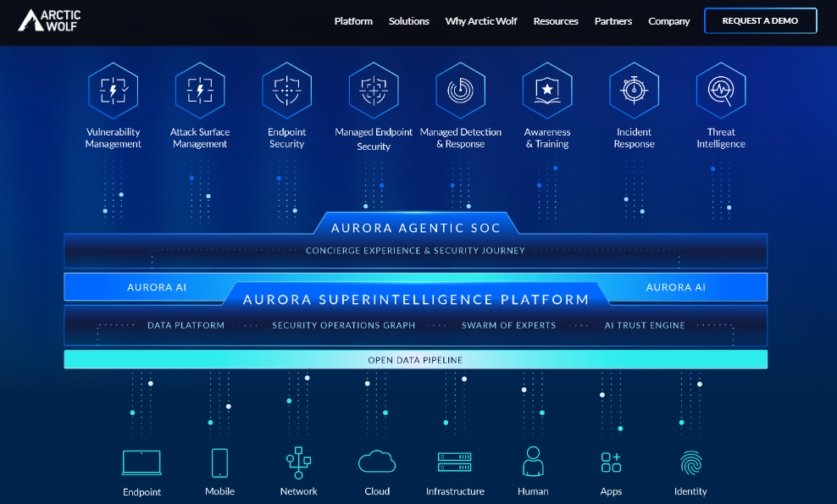Click the Apps grid icon
The height and width of the screenshot is (504, 837).
(x=611, y=462)
